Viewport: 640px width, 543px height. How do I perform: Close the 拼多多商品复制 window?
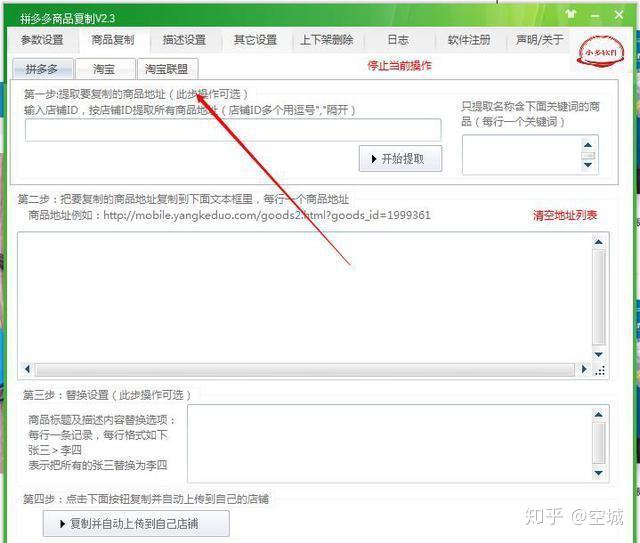pos(619,15)
